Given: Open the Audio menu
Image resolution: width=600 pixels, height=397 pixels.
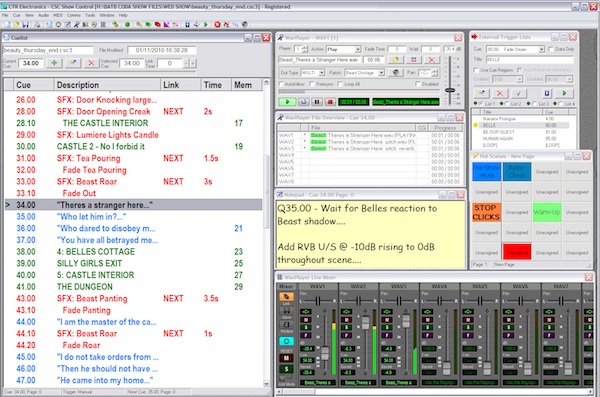Looking at the screenshot, I should point(43,15).
